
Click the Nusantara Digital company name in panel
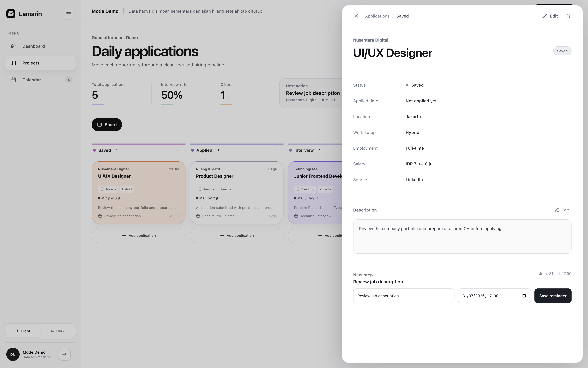tap(370, 40)
